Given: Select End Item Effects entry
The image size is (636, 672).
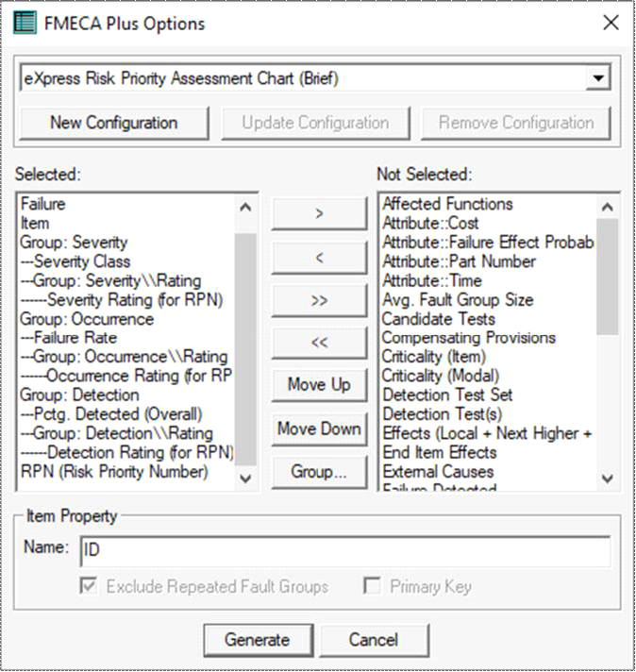Looking at the screenshot, I should coord(440,453).
